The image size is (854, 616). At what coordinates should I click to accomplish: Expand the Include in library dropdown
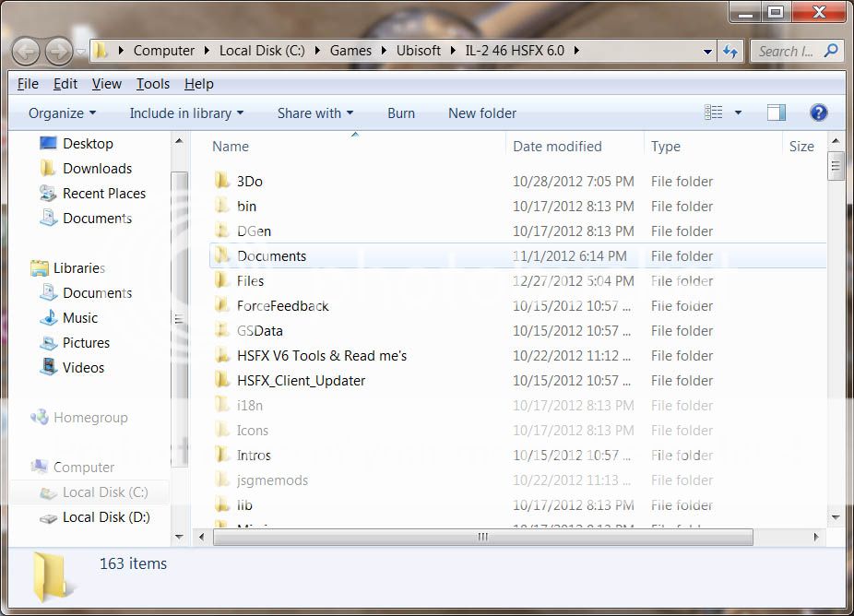pos(186,113)
